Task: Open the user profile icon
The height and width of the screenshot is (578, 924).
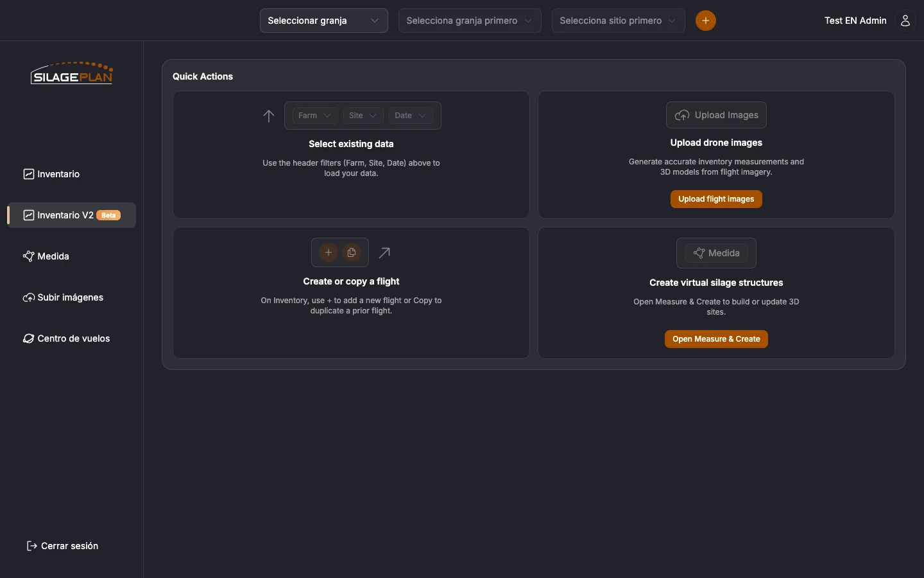Action: coord(905,21)
